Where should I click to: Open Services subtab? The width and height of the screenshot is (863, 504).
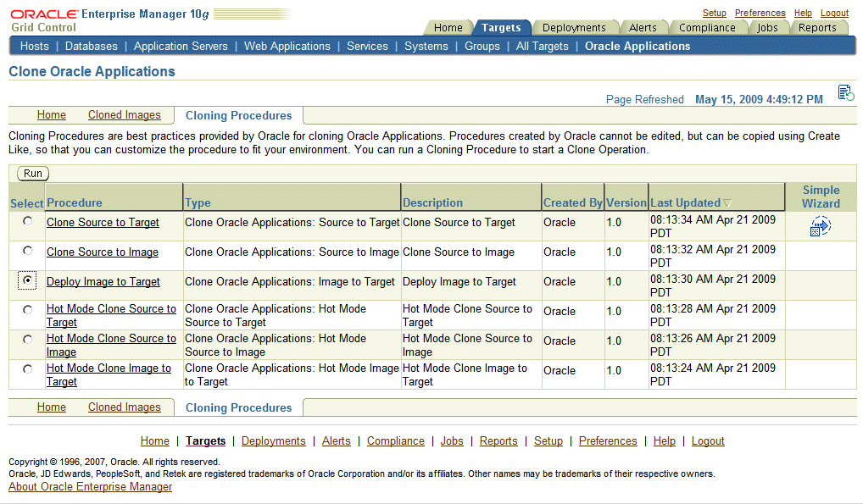pyautogui.click(x=367, y=47)
